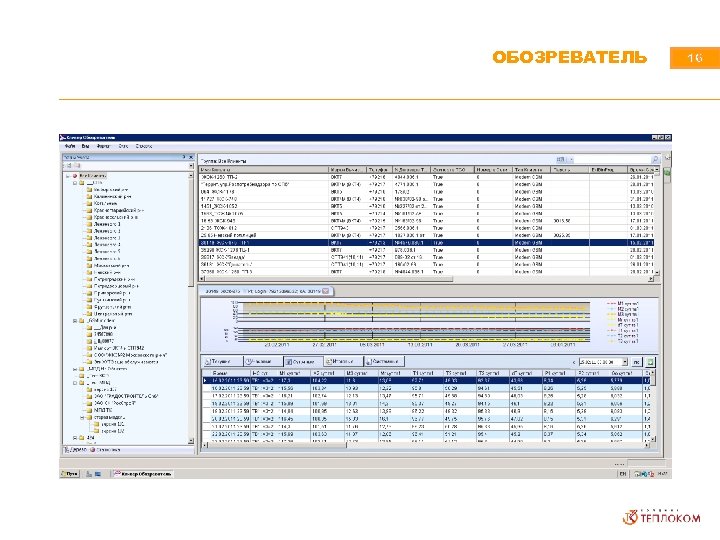Click the search input field above the clients table
Screen dimensions: 720x540
coord(613,159)
